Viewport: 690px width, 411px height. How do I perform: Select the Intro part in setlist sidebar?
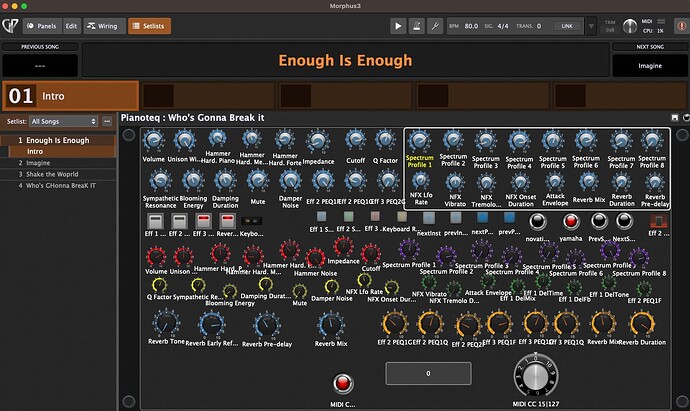point(62,151)
